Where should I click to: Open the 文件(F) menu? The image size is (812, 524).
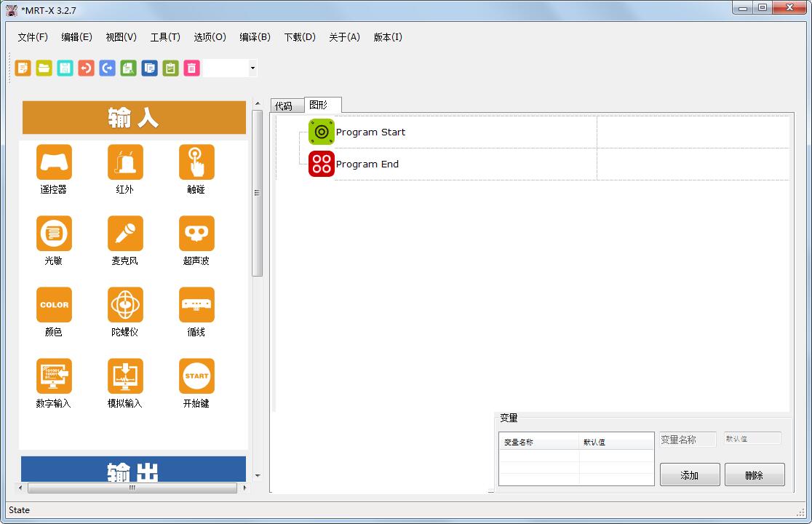click(x=33, y=37)
